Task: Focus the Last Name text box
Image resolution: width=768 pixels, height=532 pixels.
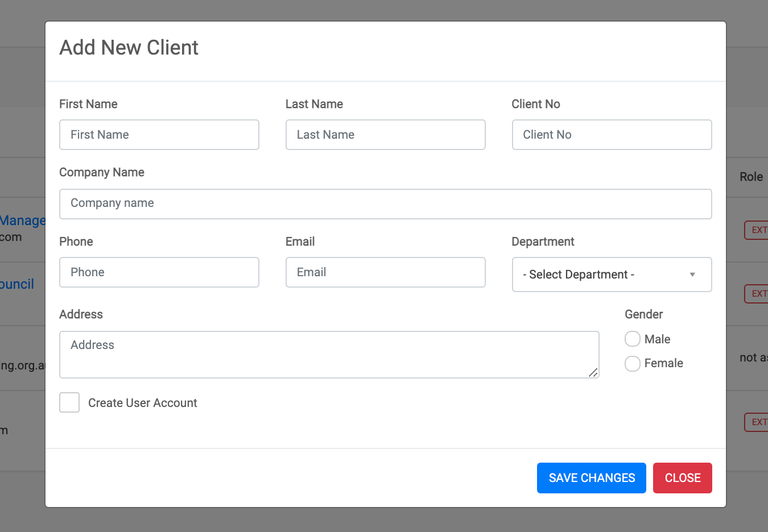Action: click(x=385, y=135)
